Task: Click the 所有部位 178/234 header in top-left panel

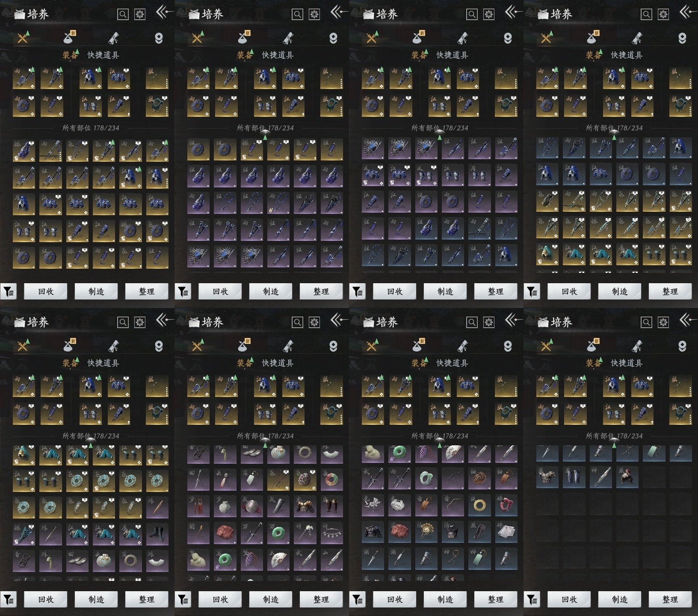Action: tap(91, 128)
